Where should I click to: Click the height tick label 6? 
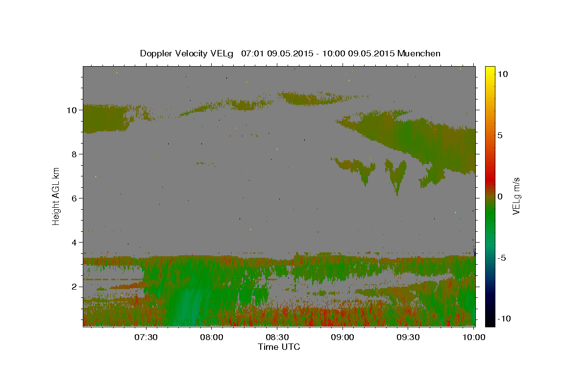click(x=74, y=198)
